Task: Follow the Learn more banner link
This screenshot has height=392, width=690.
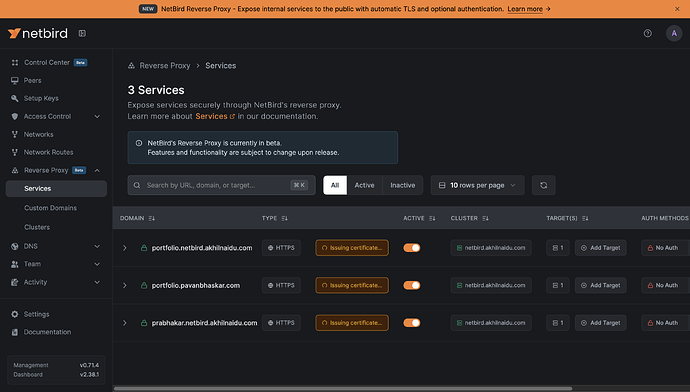Action: point(525,9)
